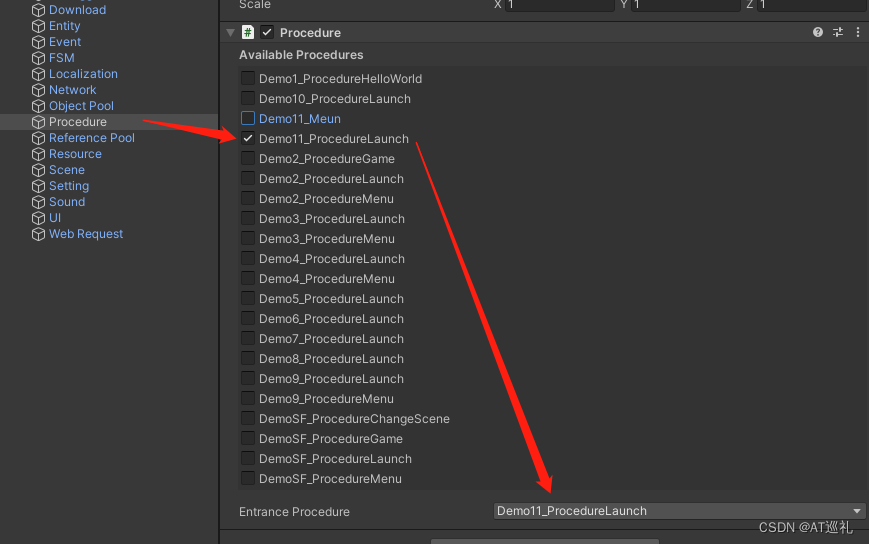Select Network in the hierarchy
Screen dimensions: 869x544
click(73, 90)
